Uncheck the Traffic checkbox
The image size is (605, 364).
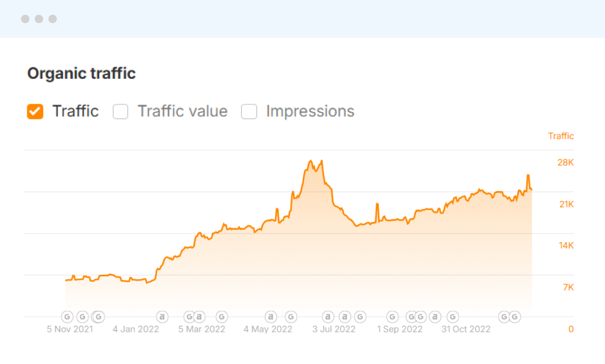click(35, 111)
